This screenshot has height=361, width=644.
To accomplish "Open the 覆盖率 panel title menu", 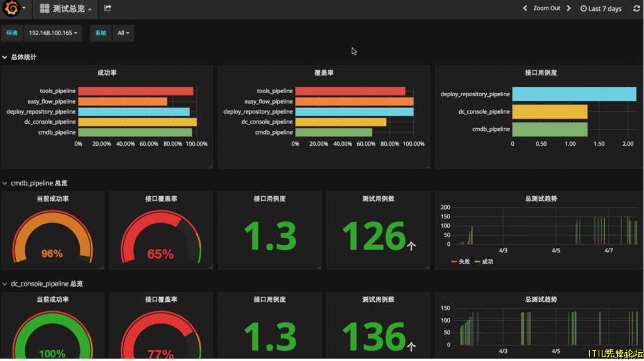I will coord(324,73).
